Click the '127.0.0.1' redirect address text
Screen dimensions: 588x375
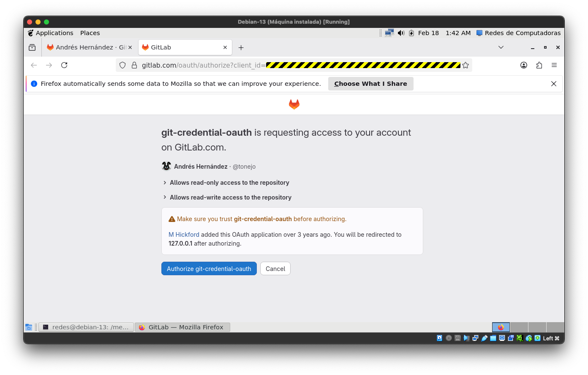click(x=180, y=244)
